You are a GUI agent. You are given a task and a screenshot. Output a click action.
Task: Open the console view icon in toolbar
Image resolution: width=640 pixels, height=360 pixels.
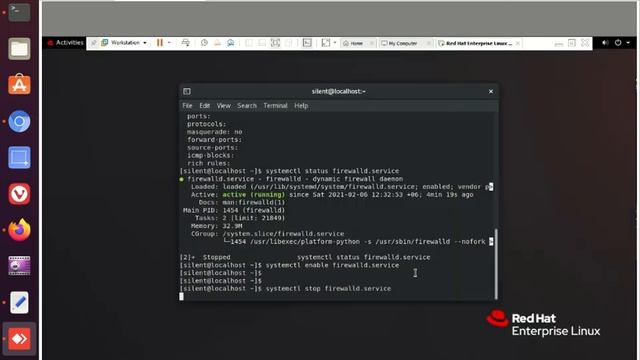click(x=307, y=43)
